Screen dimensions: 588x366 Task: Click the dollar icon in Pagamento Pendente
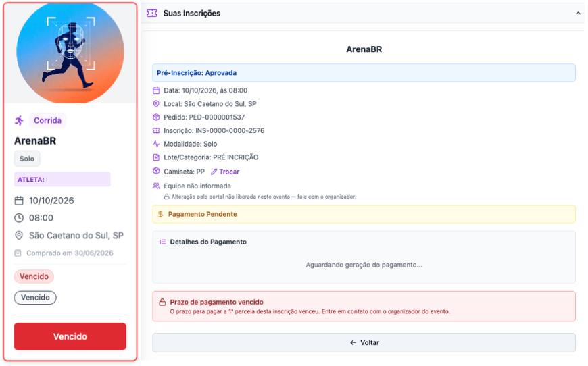pos(160,214)
